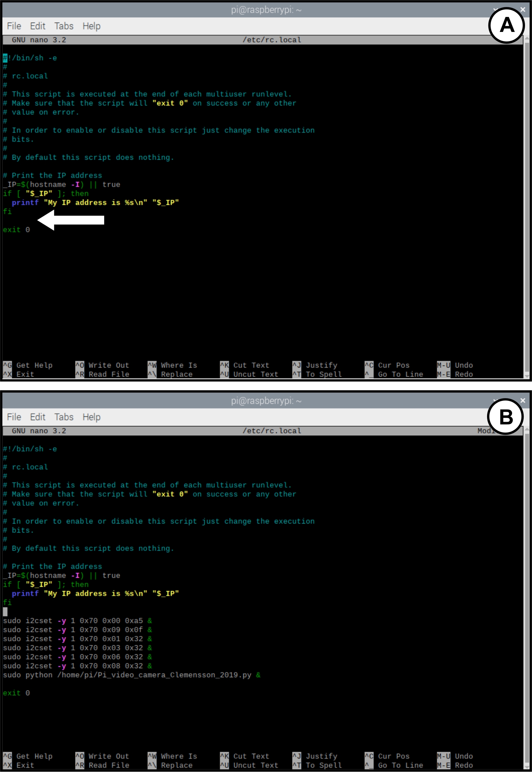This screenshot has height=772, width=532.
Task: Open the File menu in top terminal window
Action: [14, 26]
